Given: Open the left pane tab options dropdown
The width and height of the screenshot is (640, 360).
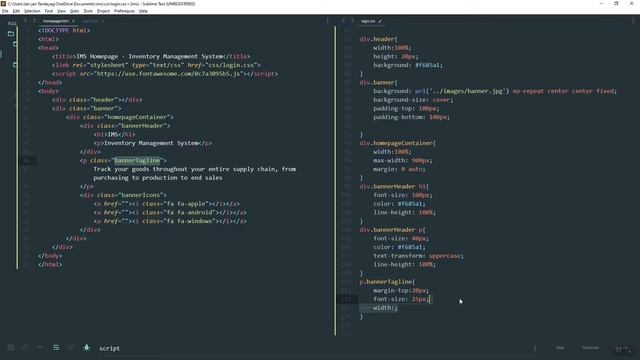Looking at the screenshot, I should [327, 20].
